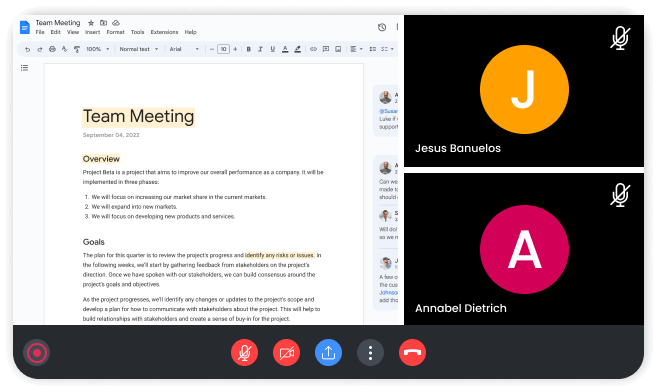Screen dimensions: 659x392
Task: Unmute your microphone
Action: (244, 353)
